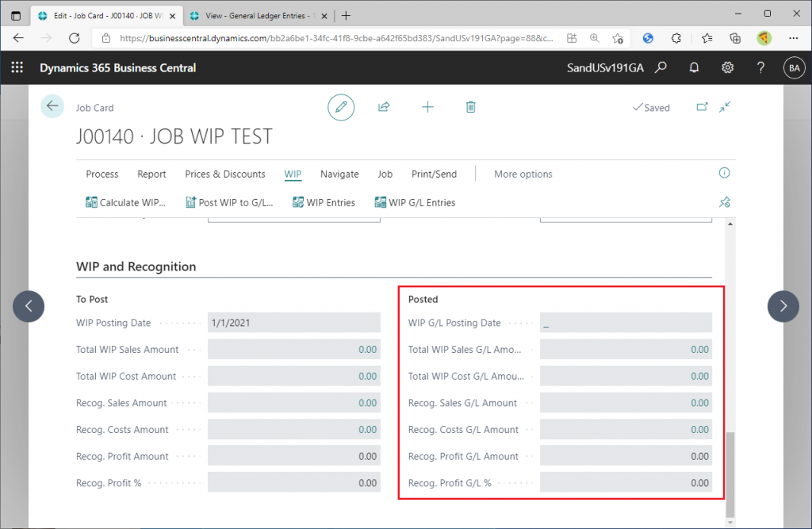Click More options

coord(523,174)
